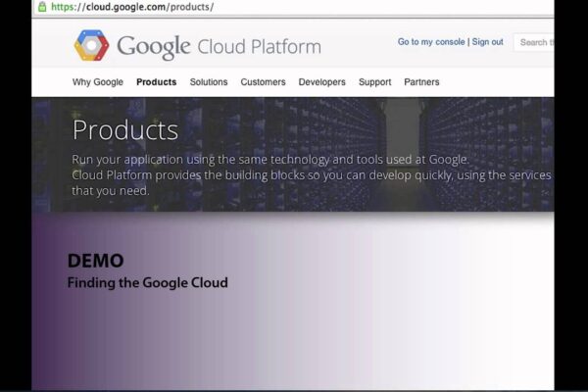588x392 pixels.
Task: Go to the Customers section
Action: [x=263, y=82]
